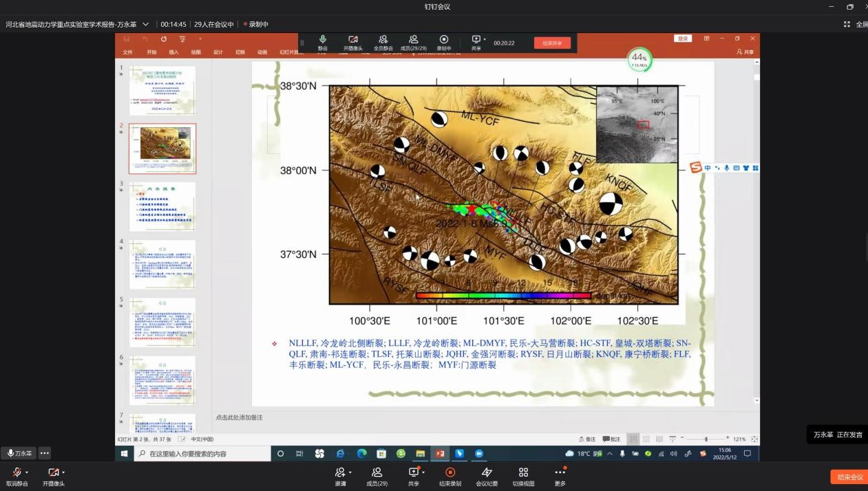Expand the dropdown arrow beside 取消静音
This screenshot has height=491, width=868.
(27, 472)
